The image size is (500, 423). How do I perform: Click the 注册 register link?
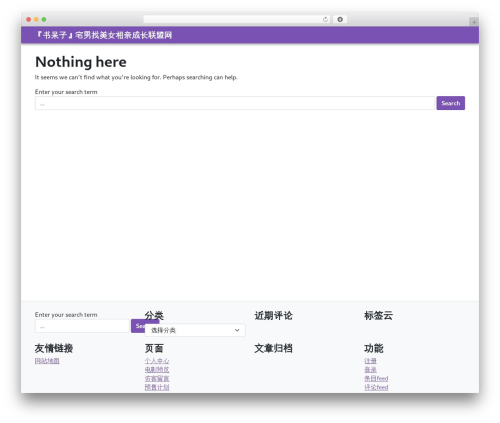coord(370,361)
